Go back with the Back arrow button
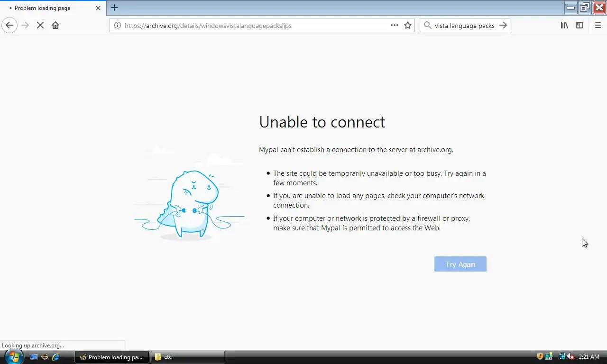The height and width of the screenshot is (364, 607). point(9,25)
